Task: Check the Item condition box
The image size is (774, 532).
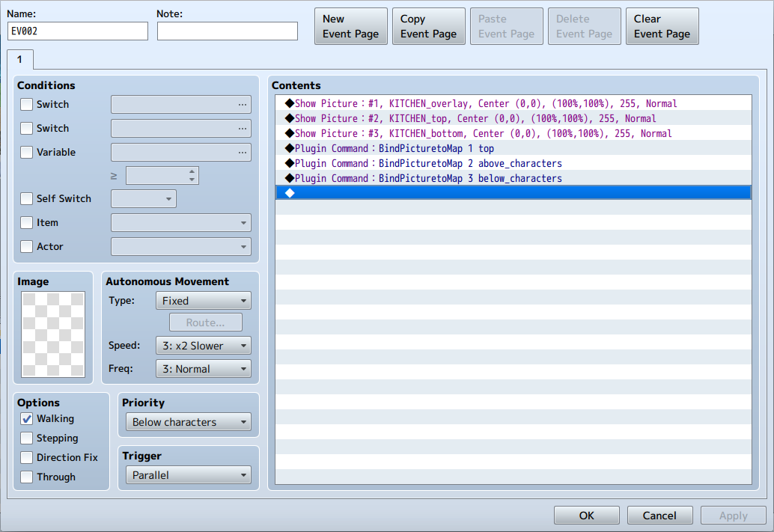Action: 27,223
